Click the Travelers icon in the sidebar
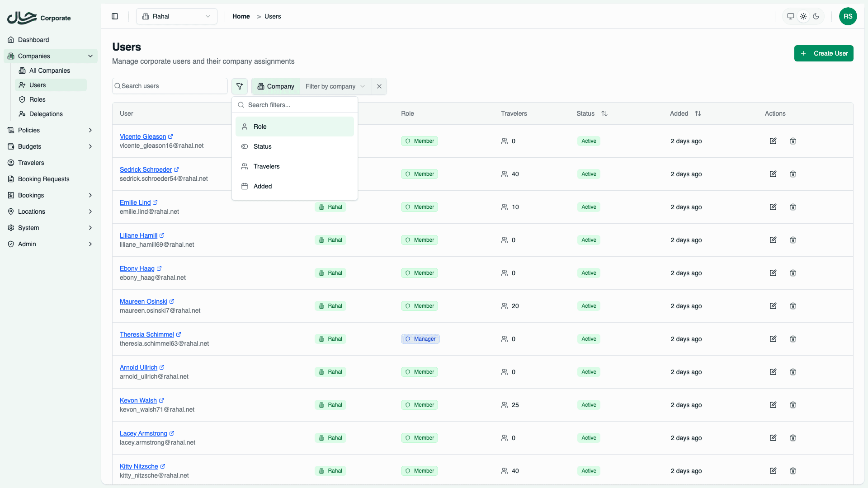868x488 pixels. coord(11,163)
